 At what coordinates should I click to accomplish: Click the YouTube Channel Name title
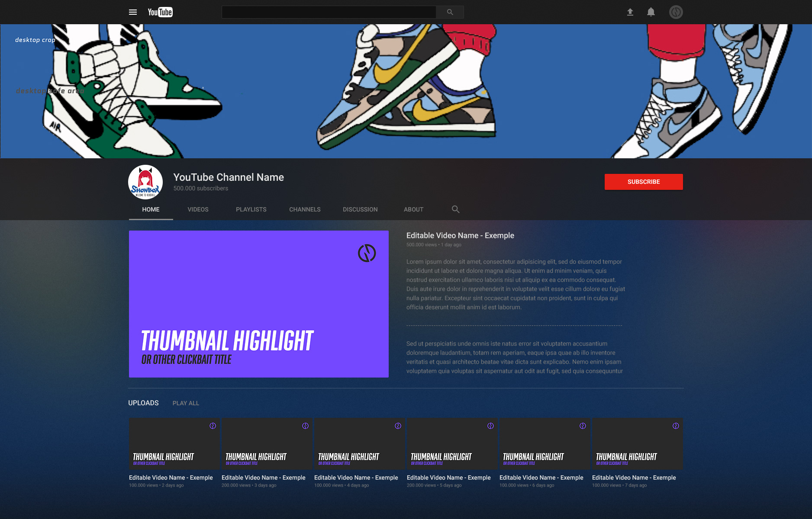pos(229,177)
